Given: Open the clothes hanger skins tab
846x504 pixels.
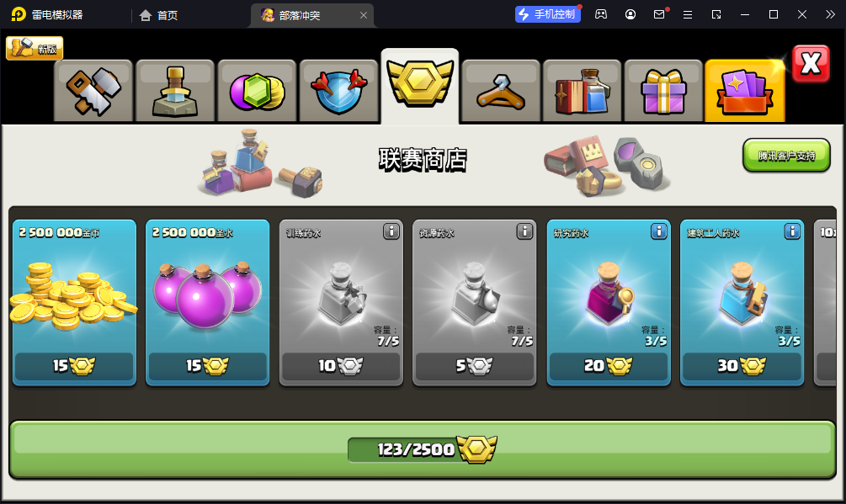Looking at the screenshot, I should [x=501, y=91].
